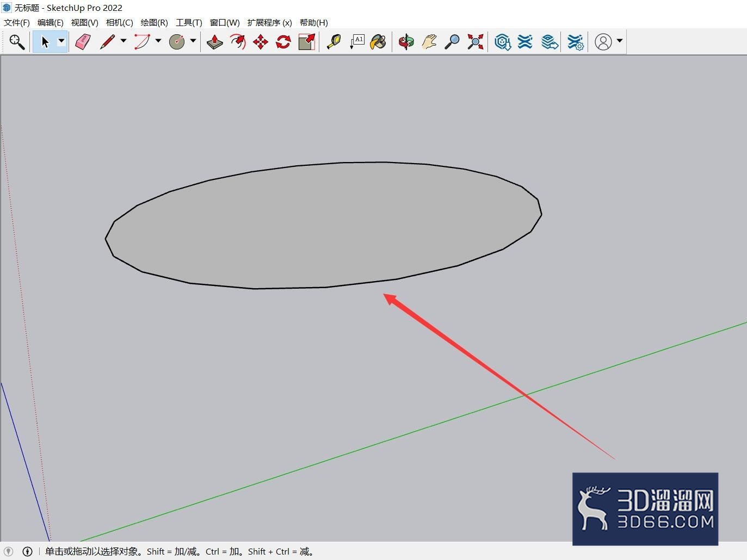Select the Select arrow tool

45,42
